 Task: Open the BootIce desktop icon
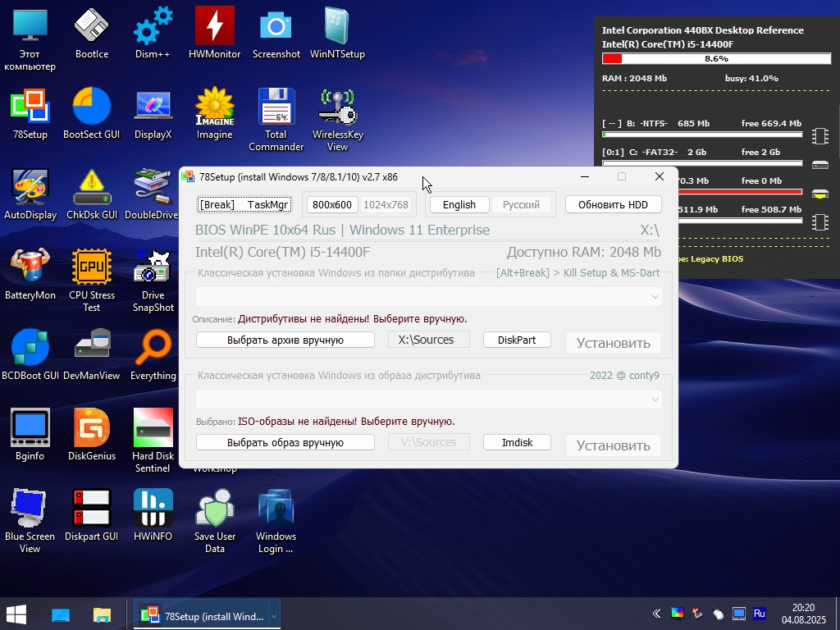[x=92, y=32]
